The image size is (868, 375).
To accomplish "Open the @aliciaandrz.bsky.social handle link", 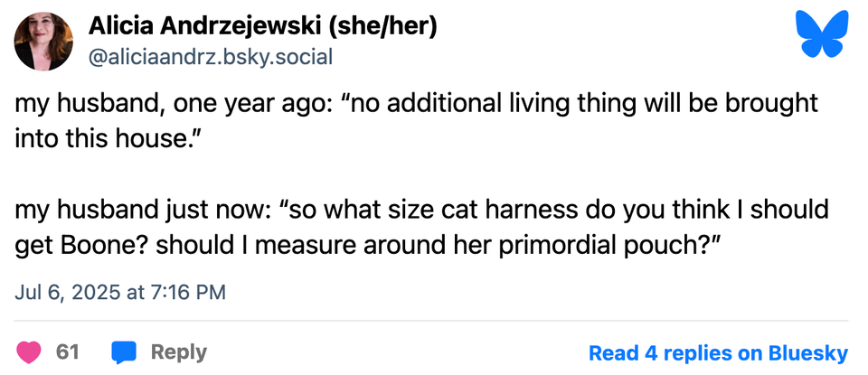I will (x=210, y=57).
